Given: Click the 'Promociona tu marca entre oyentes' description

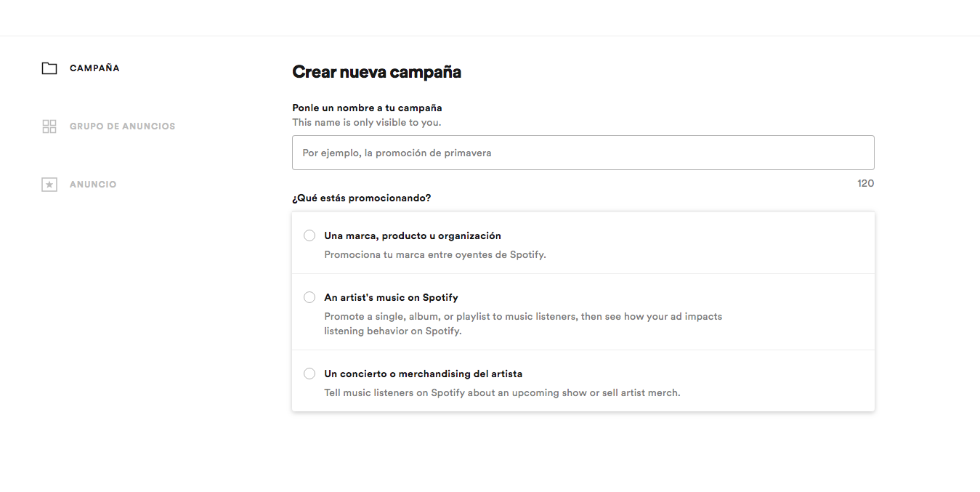Looking at the screenshot, I should pyautogui.click(x=434, y=255).
